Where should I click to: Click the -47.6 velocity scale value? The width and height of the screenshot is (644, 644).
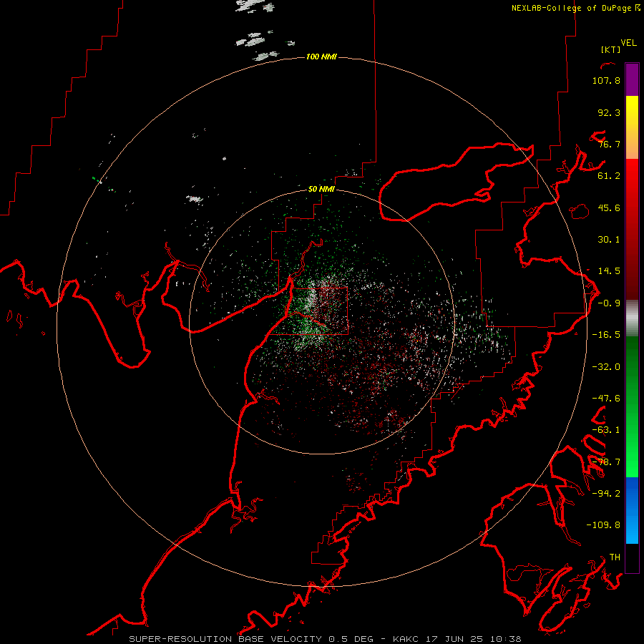click(606, 399)
